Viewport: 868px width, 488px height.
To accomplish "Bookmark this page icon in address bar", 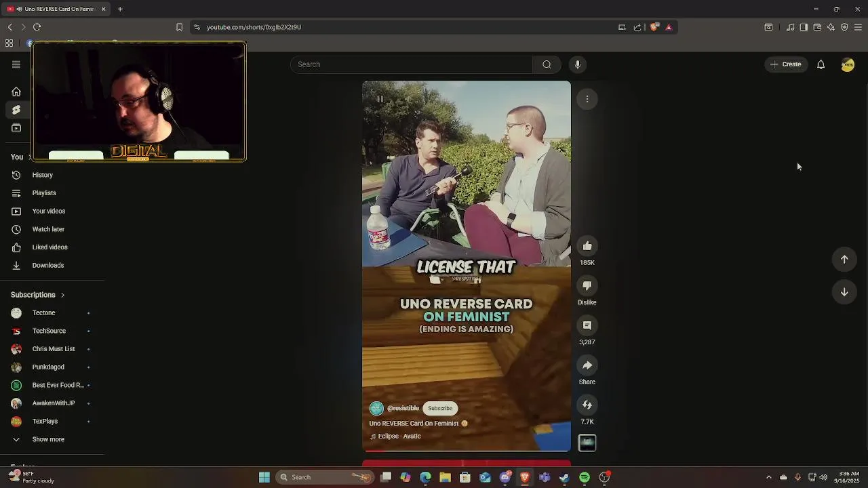I will tap(179, 27).
